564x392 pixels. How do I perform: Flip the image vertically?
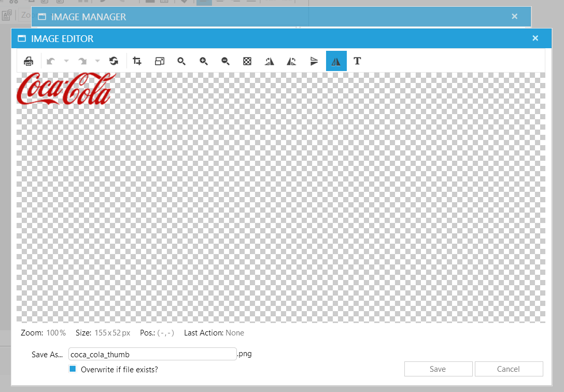[314, 61]
